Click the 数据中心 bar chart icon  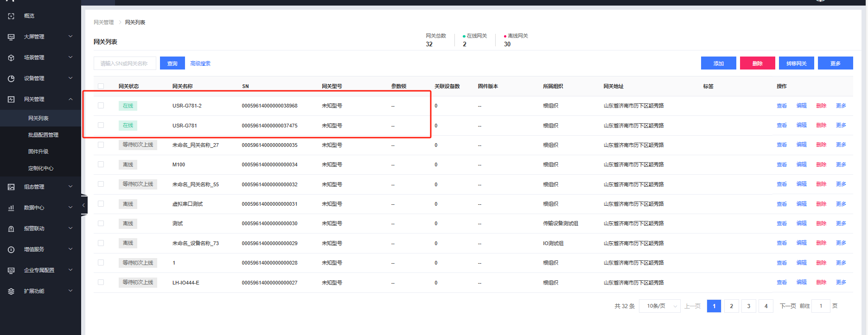point(11,208)
